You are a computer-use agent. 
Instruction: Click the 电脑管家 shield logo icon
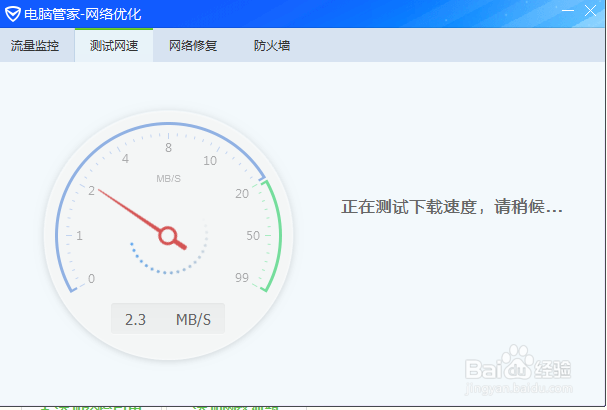click(12, 14)
